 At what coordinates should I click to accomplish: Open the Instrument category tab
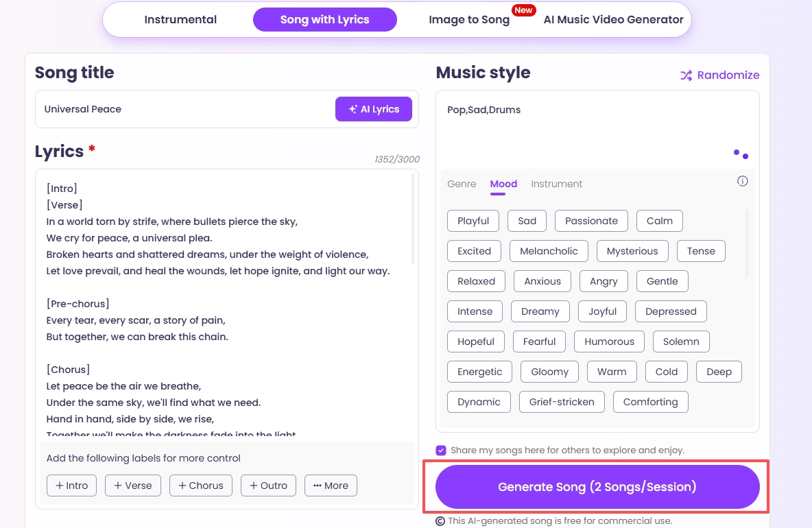point(556,184)
